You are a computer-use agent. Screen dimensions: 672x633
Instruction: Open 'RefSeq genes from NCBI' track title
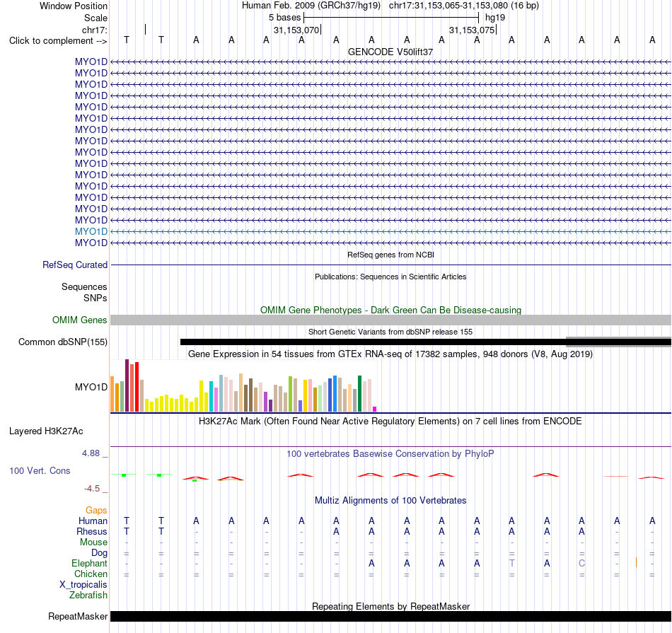(x=390, y=255)
